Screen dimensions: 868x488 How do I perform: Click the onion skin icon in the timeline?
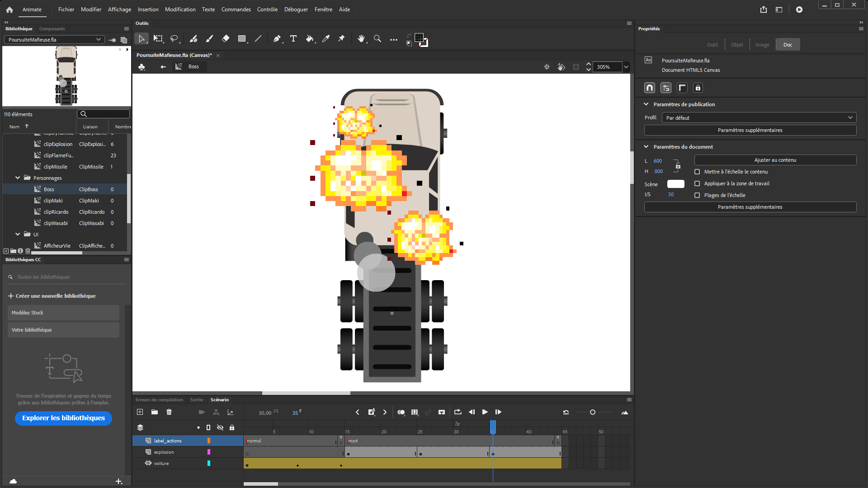click(x=401, y=412)
